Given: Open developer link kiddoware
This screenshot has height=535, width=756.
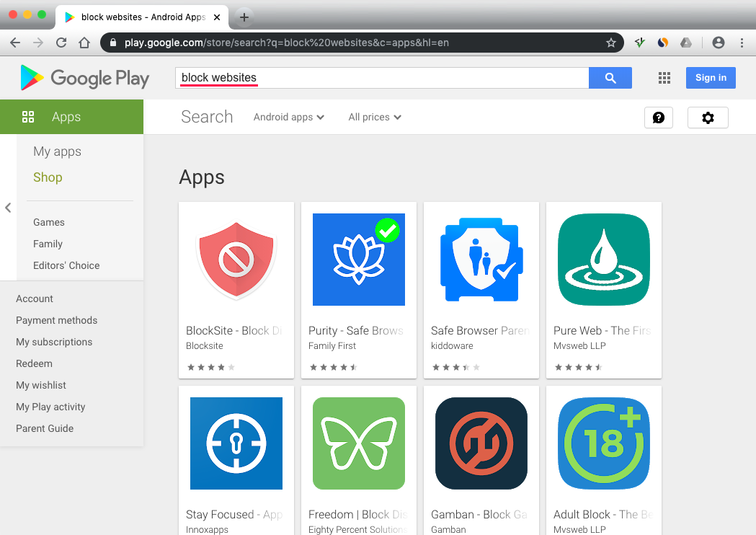Looking at the screenshot, I should [x=452, y=346].
